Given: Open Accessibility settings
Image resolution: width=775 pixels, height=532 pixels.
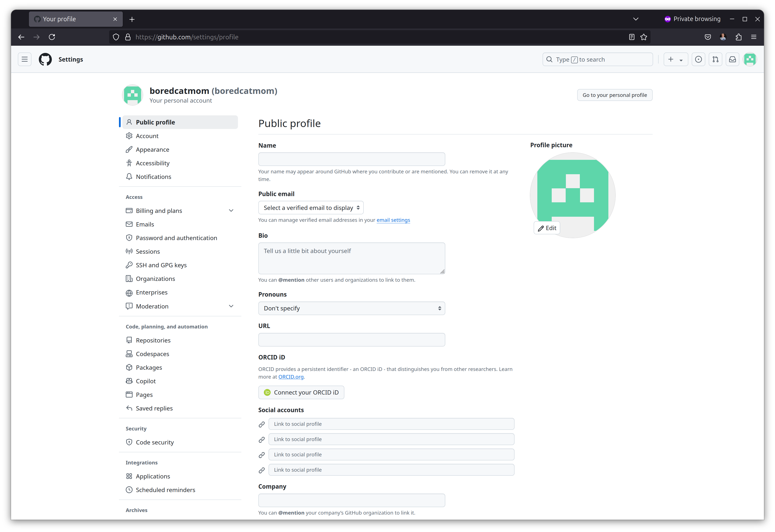Looking at the screenshot, I should point(180,163).
